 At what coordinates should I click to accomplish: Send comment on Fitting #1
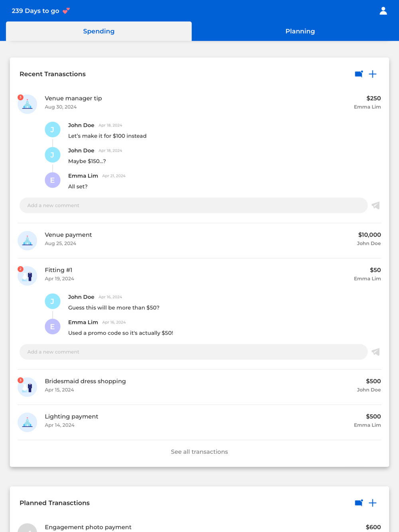tap(375, 352)
